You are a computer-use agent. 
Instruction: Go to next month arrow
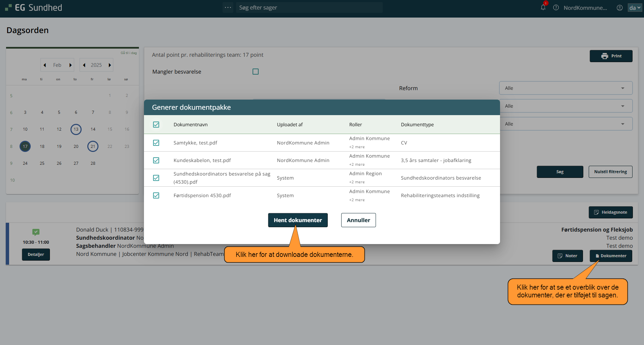tap(70, 65)
